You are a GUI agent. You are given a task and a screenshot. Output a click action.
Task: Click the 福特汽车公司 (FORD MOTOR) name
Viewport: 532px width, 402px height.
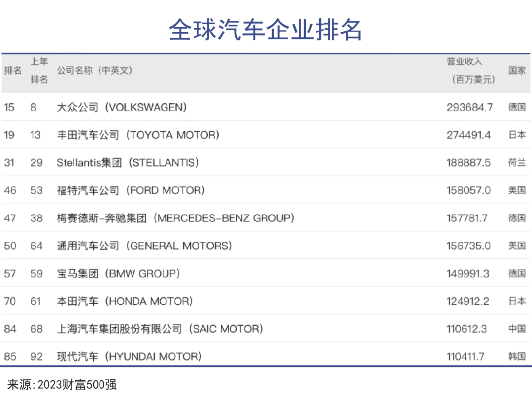pos(131,190)
